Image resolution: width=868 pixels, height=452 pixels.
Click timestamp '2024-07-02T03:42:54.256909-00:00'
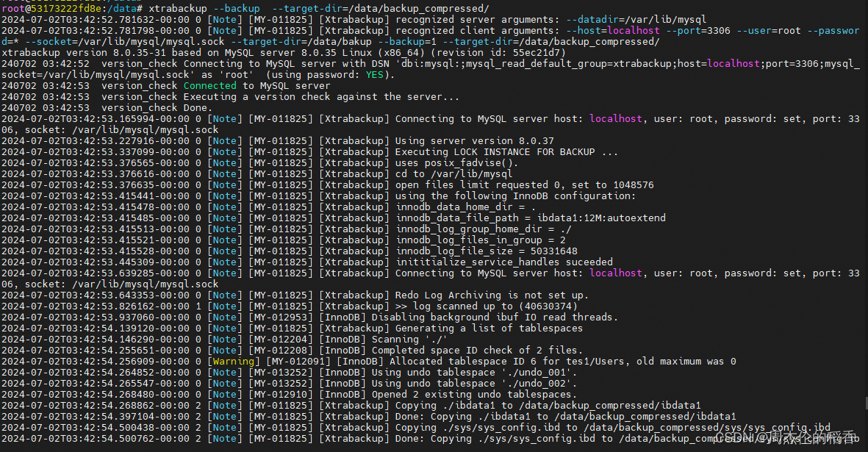click(x=96, y=363)
